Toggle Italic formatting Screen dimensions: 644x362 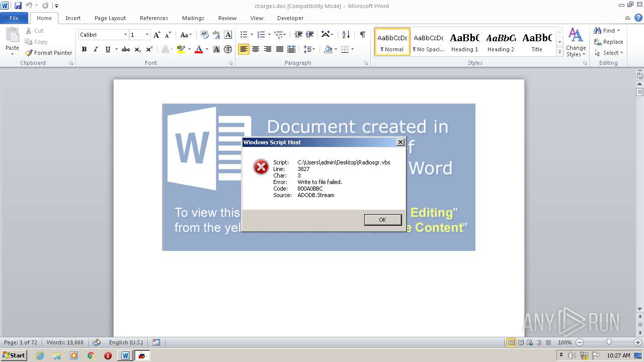pyautogui.click(x=96, y=49)
